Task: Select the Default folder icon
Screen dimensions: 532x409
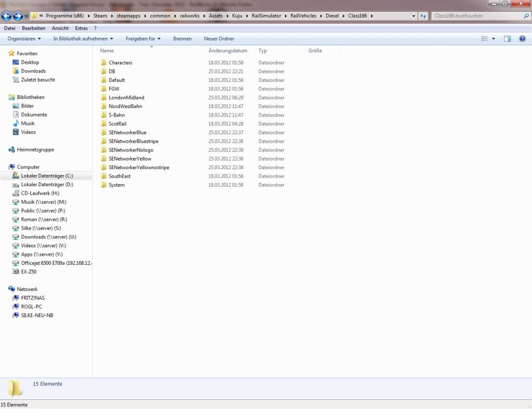Action: coord(104,80)
